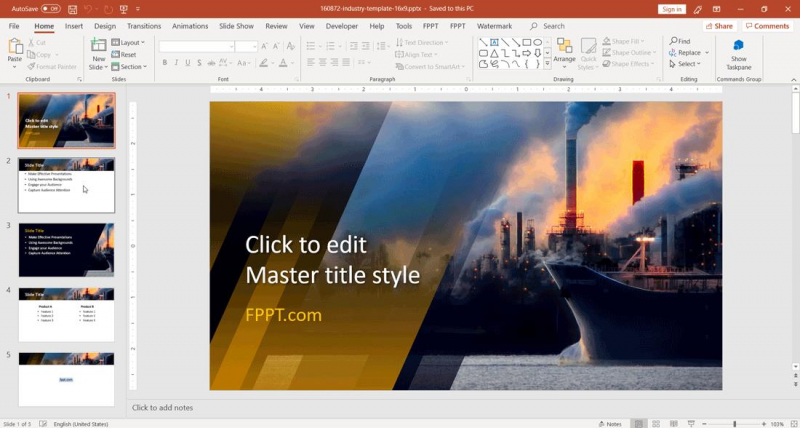Click the Arrange icon
Viewport: 800px width, 428px height.
point(564,46)
